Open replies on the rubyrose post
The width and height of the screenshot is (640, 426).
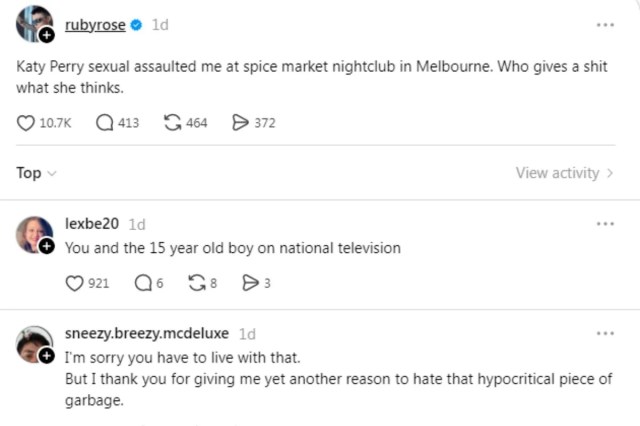point(105,123)
